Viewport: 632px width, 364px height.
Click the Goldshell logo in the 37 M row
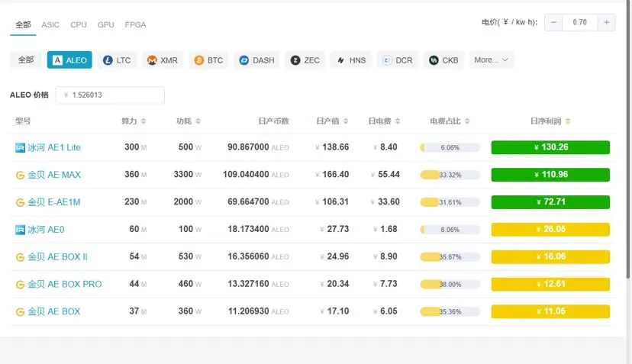tap(20, 312)
